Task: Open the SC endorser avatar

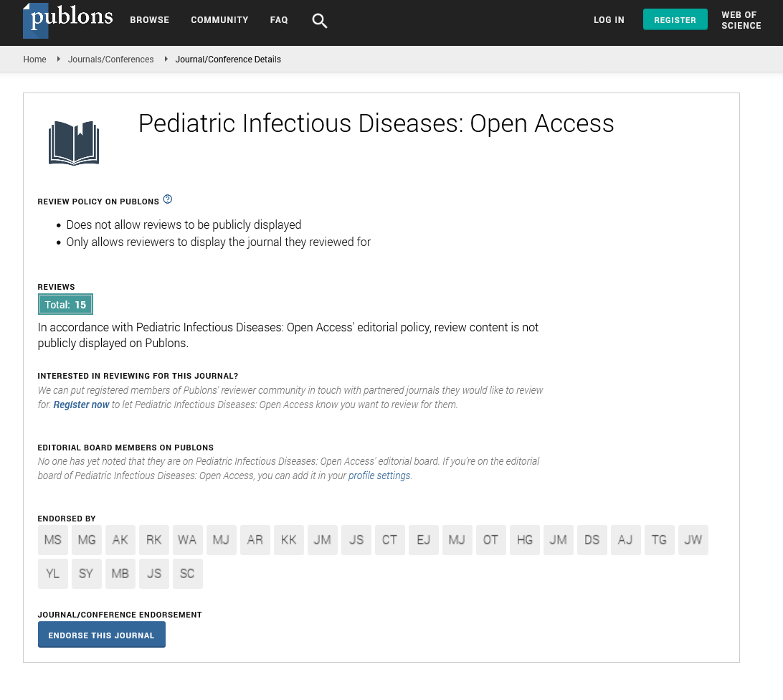Action: [x=187, y=574]
